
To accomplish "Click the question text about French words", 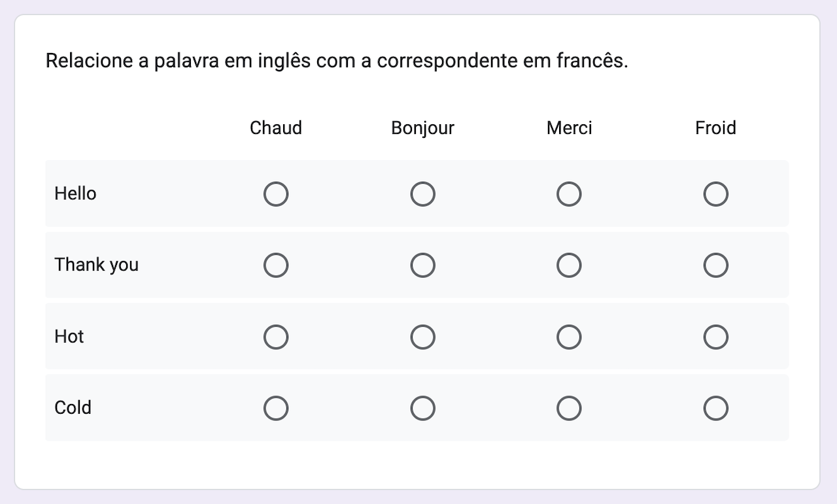I will pos(336,61).
